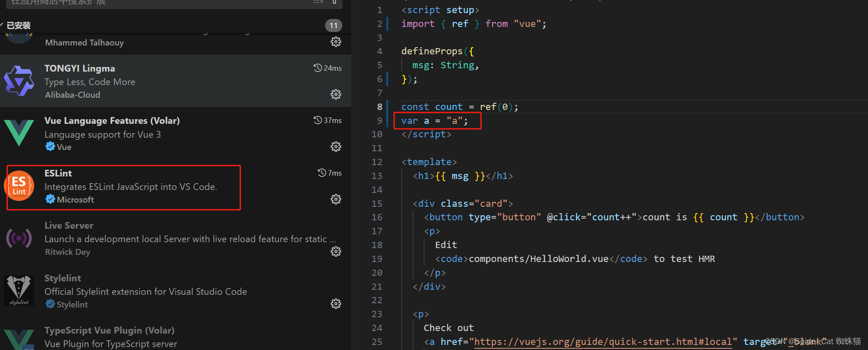Click the button element code on line 16
This screenshot has width=868, height=350.
(x=614, y=217)
